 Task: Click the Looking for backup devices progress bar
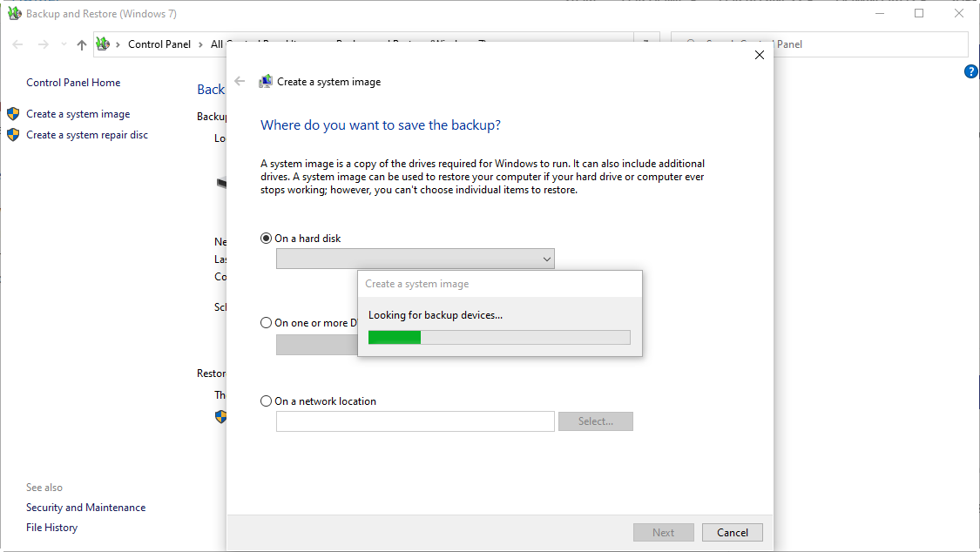pyautogui.click(x=499, y=338)
